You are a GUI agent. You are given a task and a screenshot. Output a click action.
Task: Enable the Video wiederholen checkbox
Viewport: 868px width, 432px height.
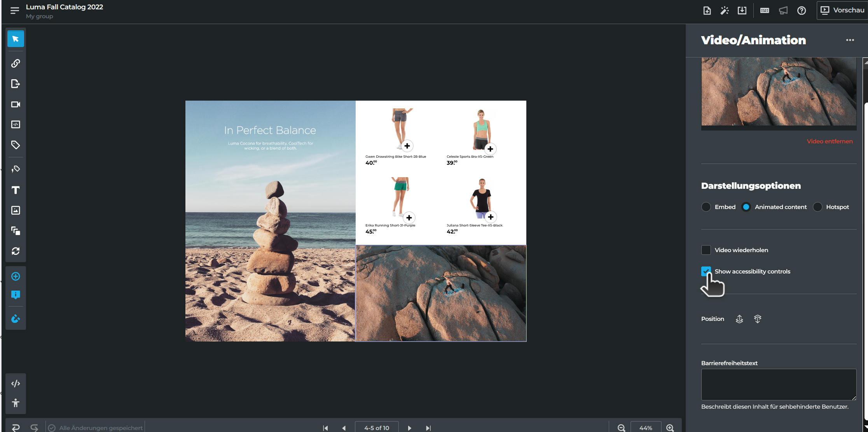pyautogui.click(x=706, y=250)
